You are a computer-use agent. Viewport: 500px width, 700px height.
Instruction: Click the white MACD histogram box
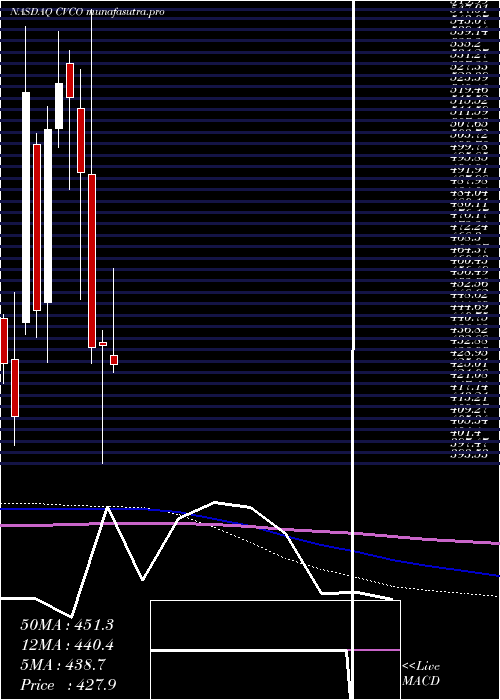point(275,650)
